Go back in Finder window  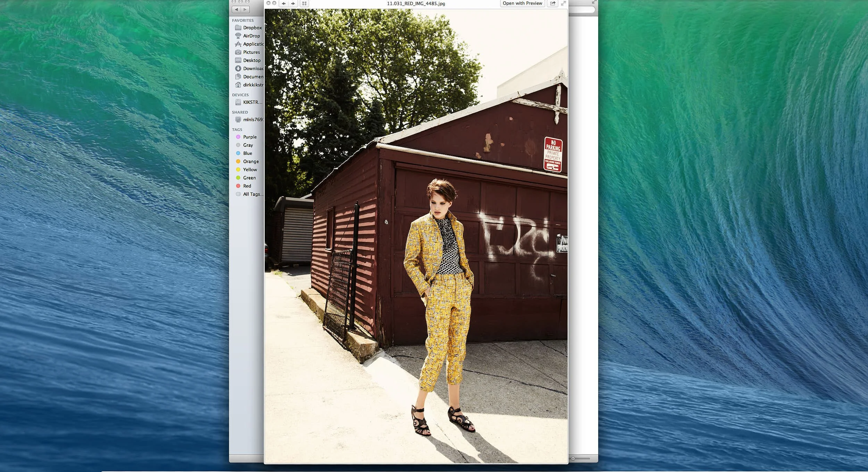(236, 10)
